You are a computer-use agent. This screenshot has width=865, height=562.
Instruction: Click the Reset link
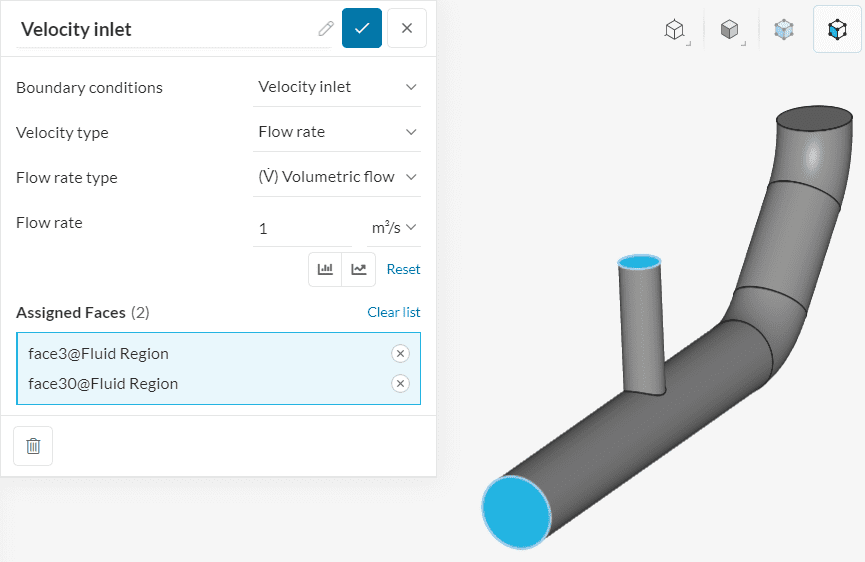(403, 269)
